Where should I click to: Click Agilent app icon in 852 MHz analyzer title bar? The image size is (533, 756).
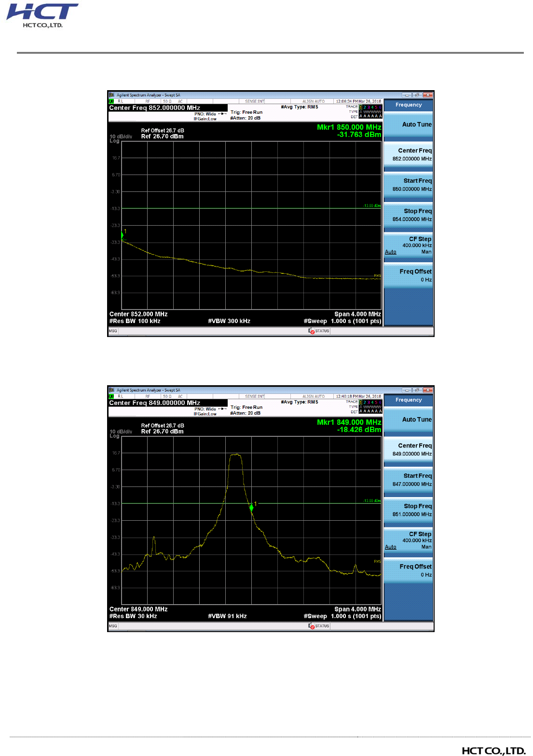point(112,95)
